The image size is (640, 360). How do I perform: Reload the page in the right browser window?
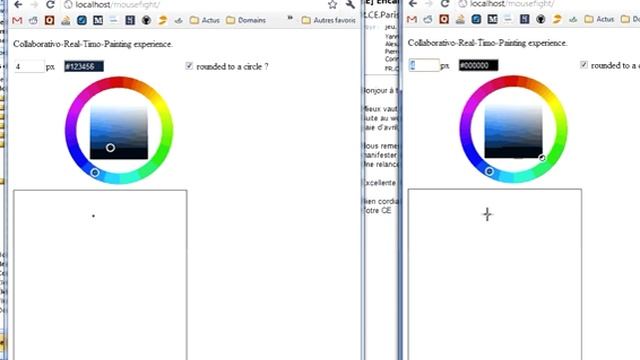pyautogui.click(x=445, y=4)
